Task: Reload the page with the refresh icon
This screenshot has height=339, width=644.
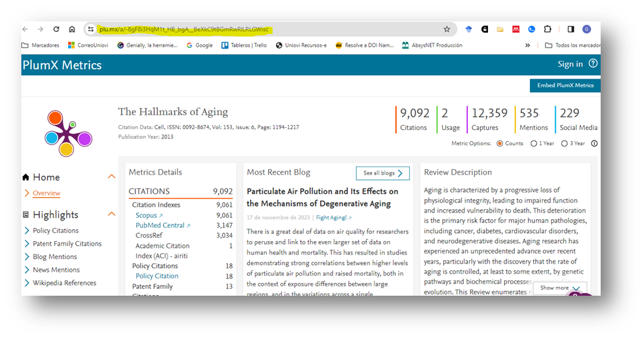Action: pyautogui.click(x=56, y=29)
